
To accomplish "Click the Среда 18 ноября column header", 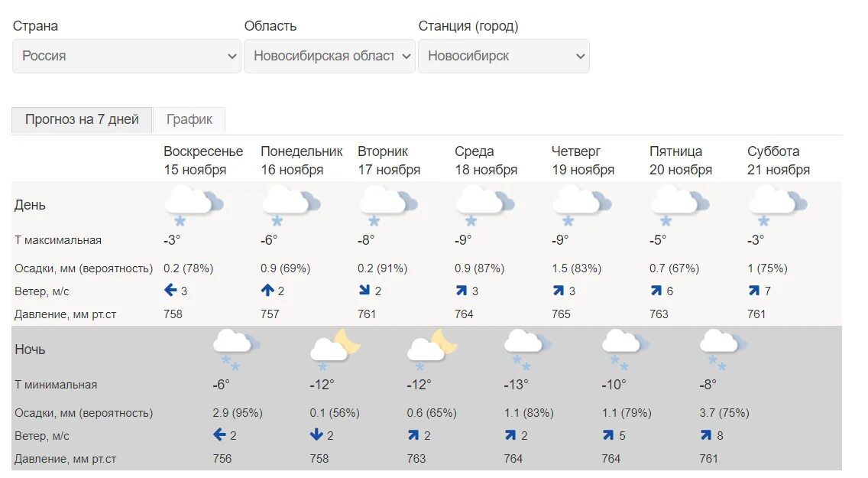I will 486,161.
